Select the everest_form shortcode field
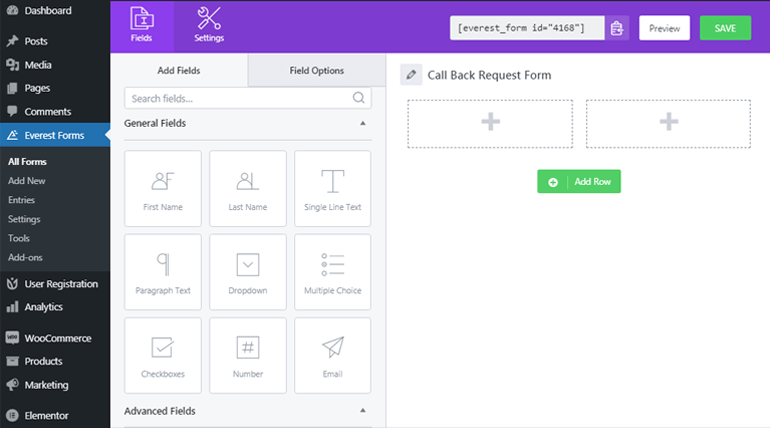Screen dimensions: 770x428 coord(527,28)
